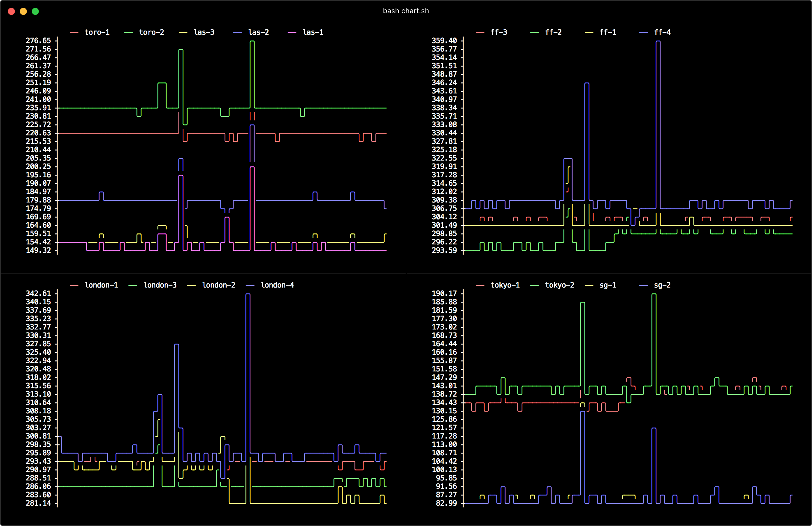Viewport: 812px width, 526px height.
Task: Click the blue ff-4 legend line swatch
Action: (643, 32)
